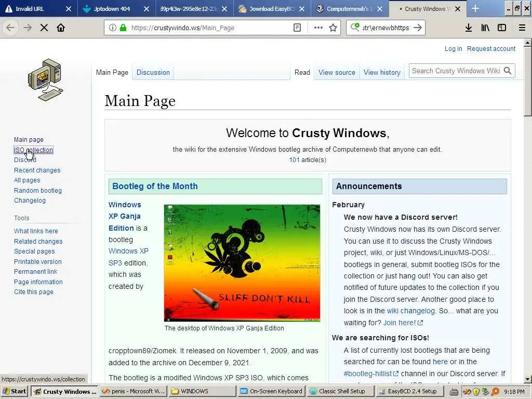Image resolution: width=532 pixels, height=399 pixels.
Task: Click the search engine magnifier icon
Action: click(x=355, y=27)
